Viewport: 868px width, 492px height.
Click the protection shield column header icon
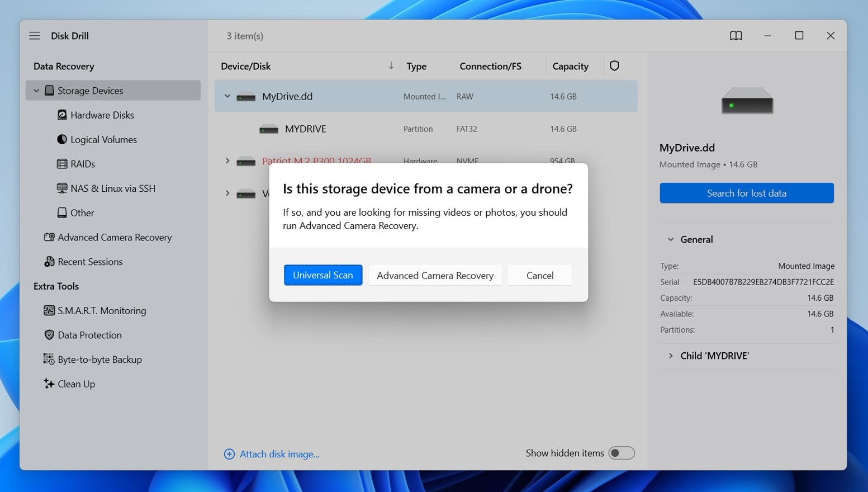(614, 66)
